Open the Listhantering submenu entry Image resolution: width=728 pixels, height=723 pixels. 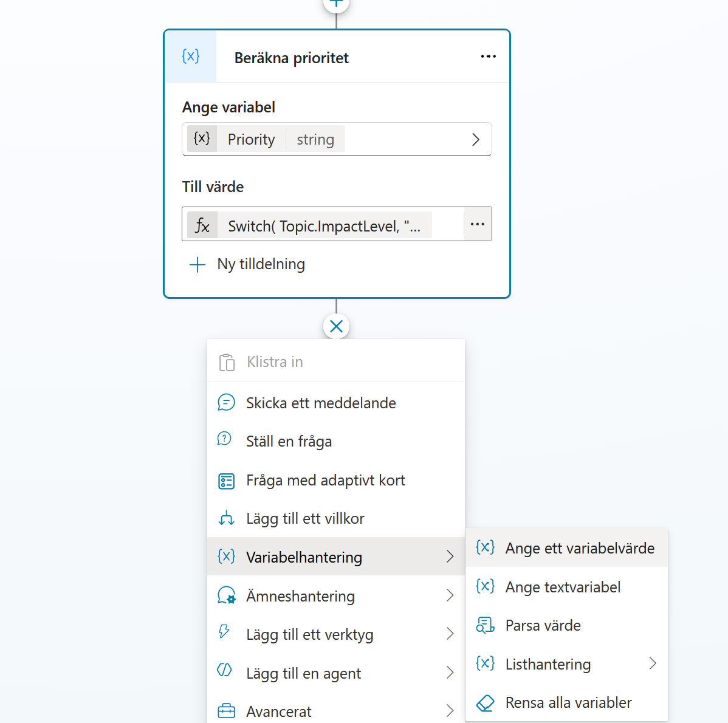566,663
